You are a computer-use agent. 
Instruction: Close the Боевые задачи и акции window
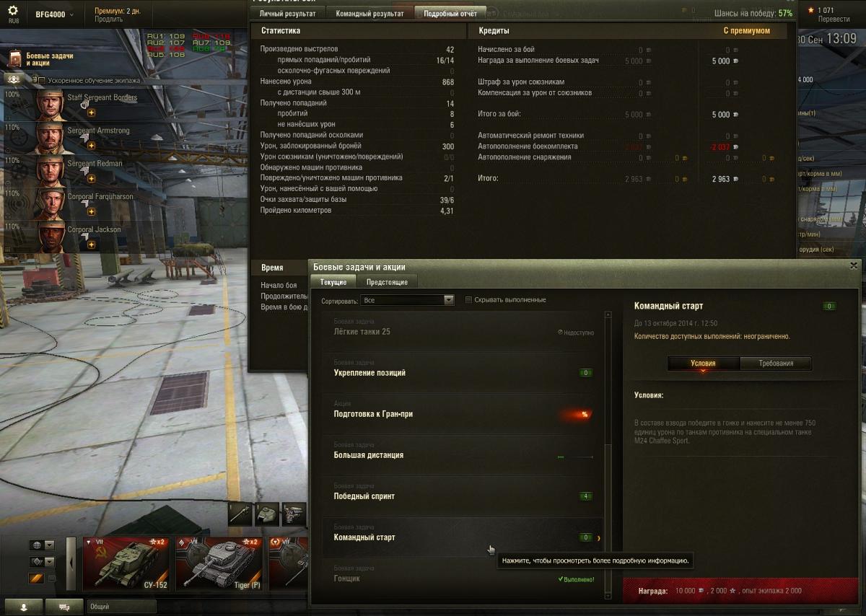[854, 265]
